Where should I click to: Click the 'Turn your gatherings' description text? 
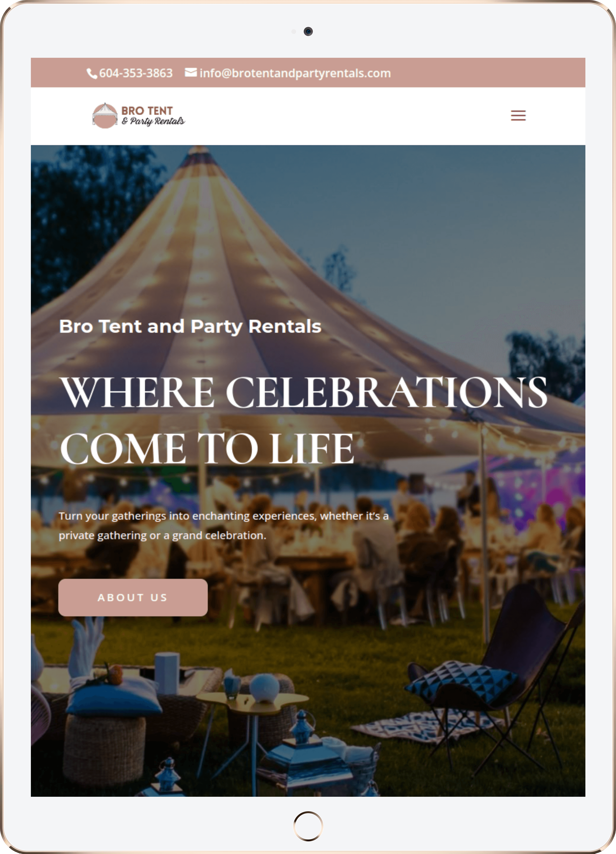223,525
